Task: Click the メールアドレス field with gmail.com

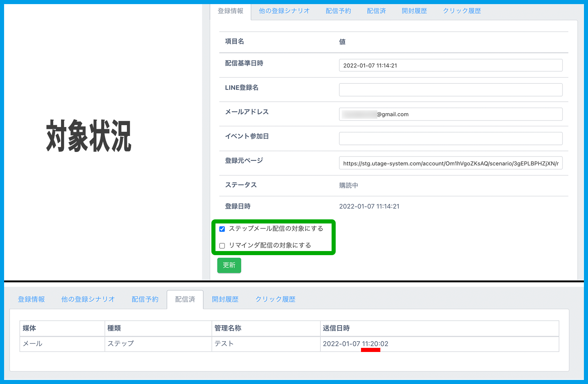Action: coord(450,114)
